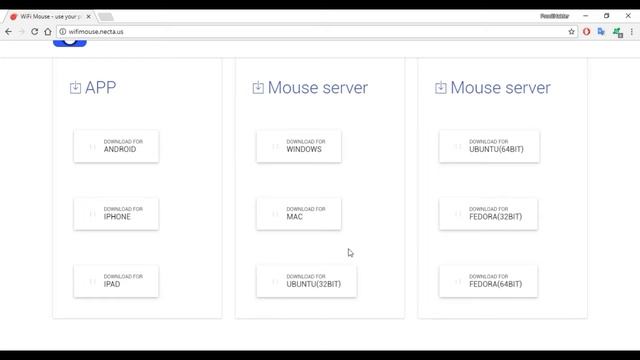Viewport: 640px width, 360px height.
Task: Minimize the browser window
Action: tap(586, 16)
